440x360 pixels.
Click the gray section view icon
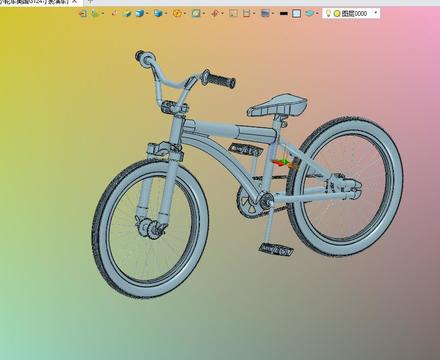pos(233,13)
